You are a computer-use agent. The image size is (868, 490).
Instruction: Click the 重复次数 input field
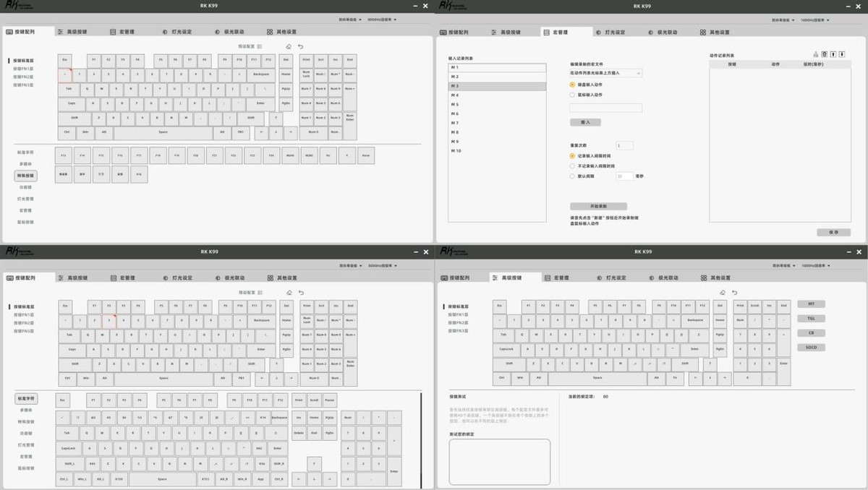[x=624, y=145]
